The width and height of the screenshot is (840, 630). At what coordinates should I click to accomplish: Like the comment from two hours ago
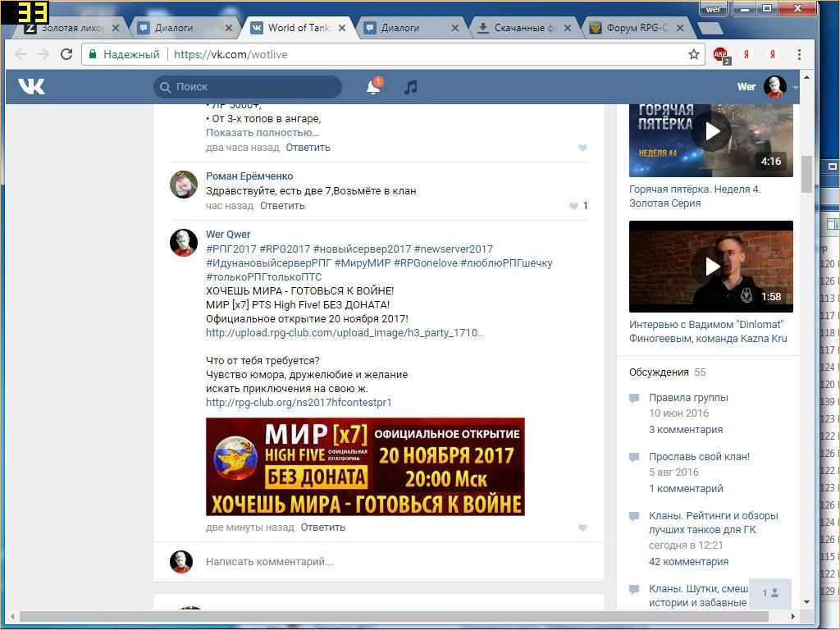(582, 148)
